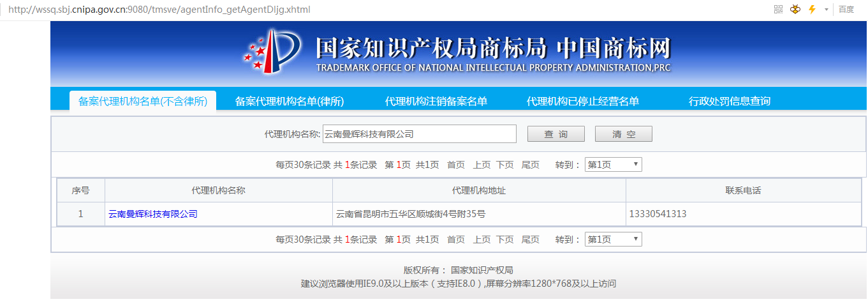Go to 首页 in top pagination
The height and width of the screenshot is (304, 868).
click(456, 165)
